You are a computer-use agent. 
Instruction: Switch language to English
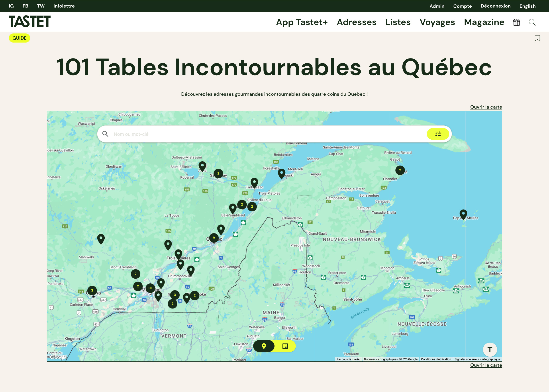coord(527,6)
